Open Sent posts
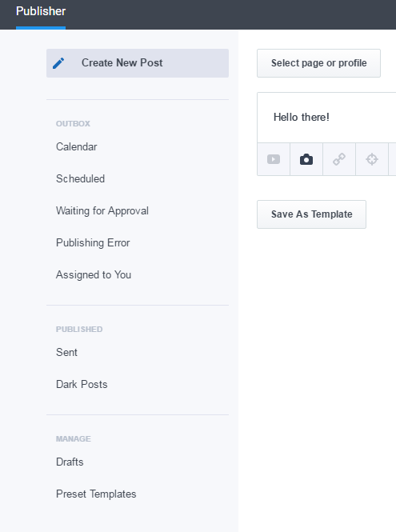396x532 pixels. (67, 352)
